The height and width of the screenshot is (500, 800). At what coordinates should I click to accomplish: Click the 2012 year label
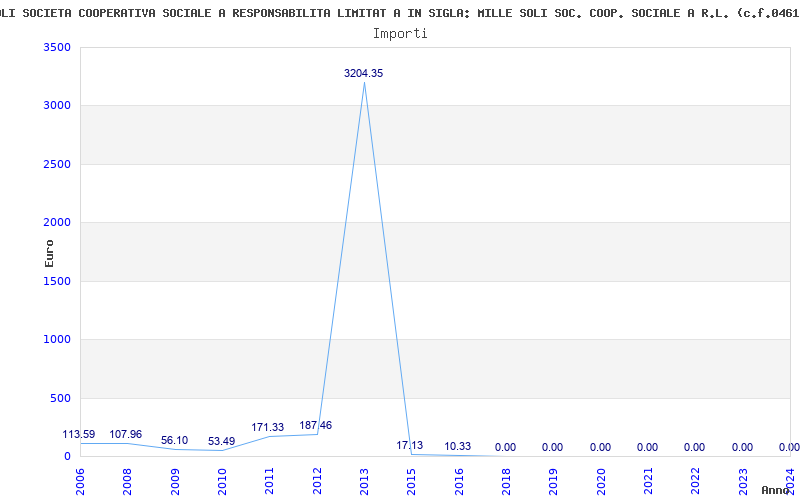tap(317, 482)
